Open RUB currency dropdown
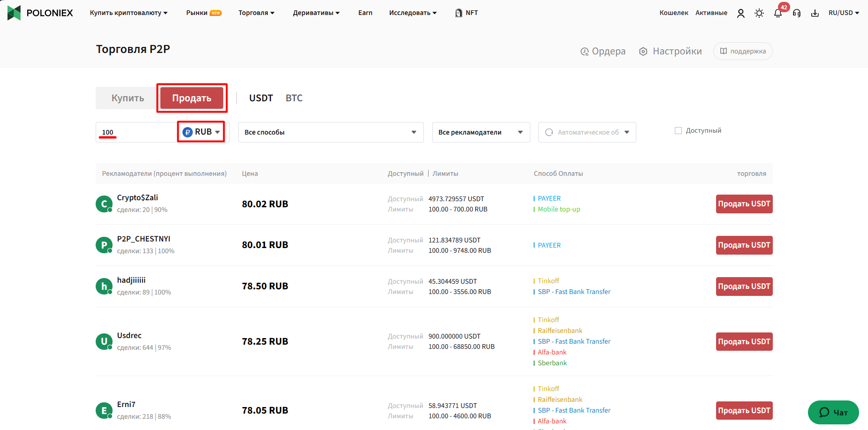 (x=201, y=132)
